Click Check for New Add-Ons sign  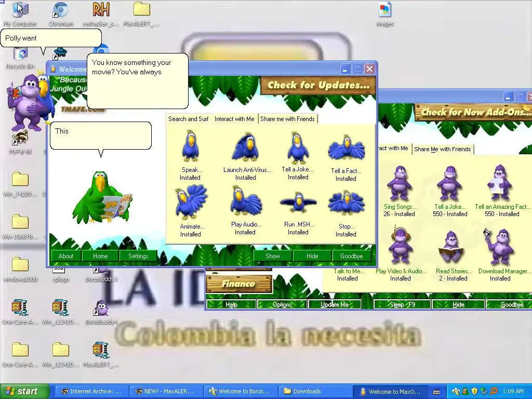[x=473, y=112]
